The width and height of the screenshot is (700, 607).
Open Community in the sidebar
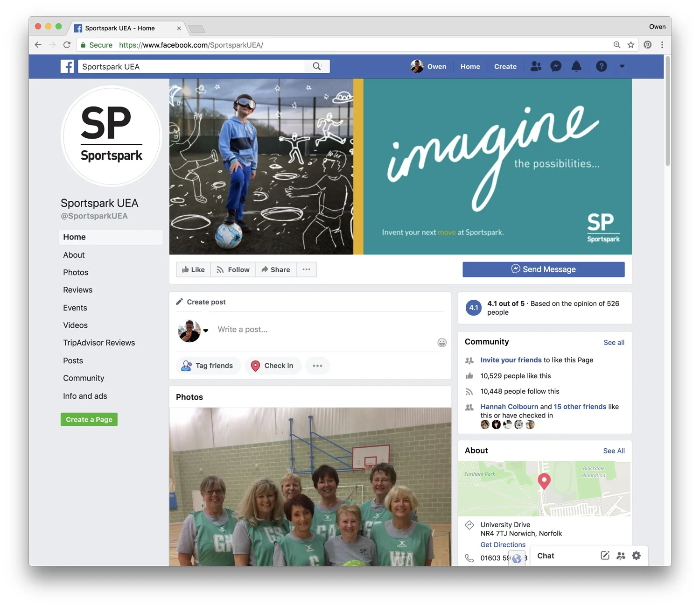84,378
